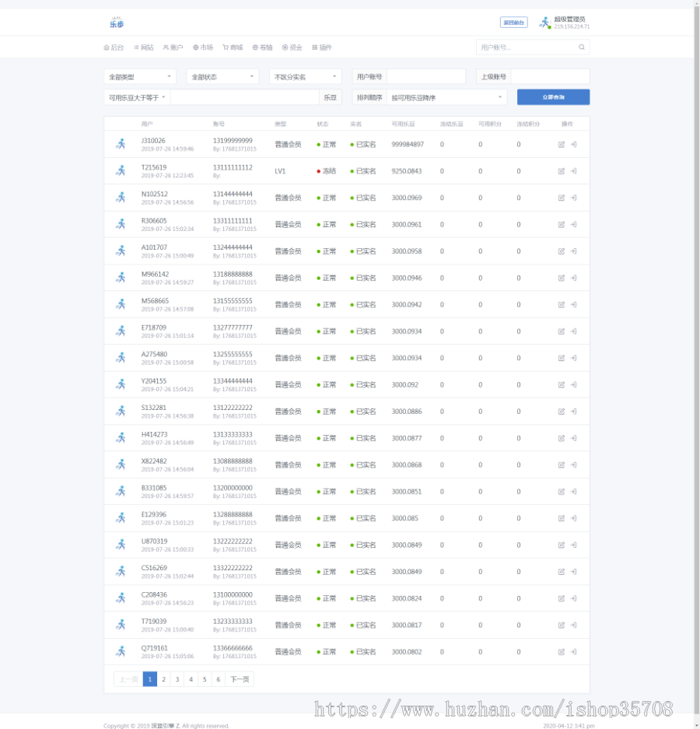Open the 账户 menu in navigation bar
The width and height of the screenshot is (700, 729).
click(173, 47)
